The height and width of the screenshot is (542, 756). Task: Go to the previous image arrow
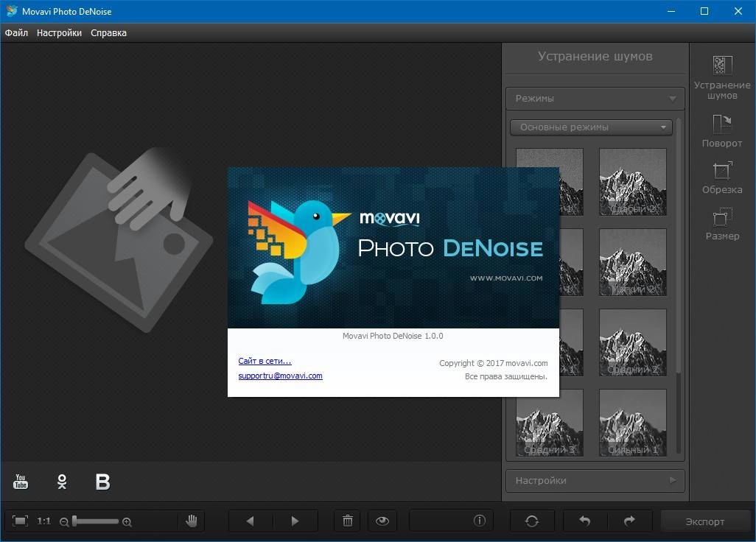click(251, 521)
